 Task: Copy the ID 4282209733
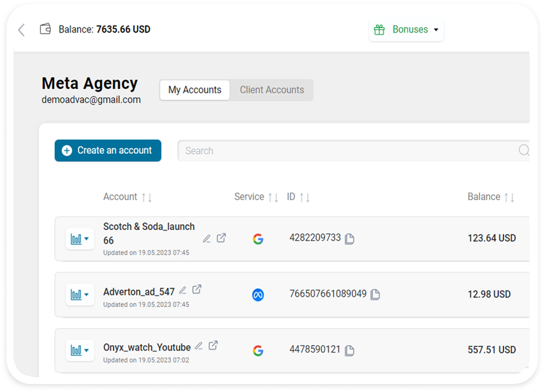tap(350, 239)
